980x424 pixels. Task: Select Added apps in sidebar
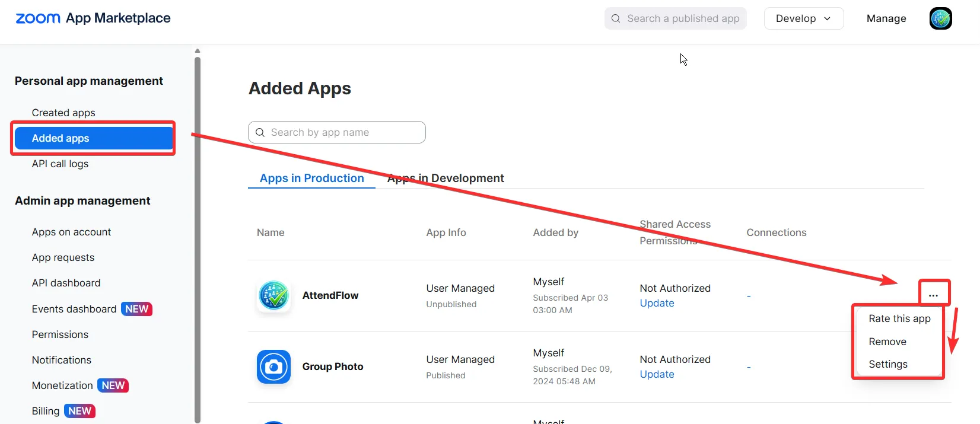[94, 138]
